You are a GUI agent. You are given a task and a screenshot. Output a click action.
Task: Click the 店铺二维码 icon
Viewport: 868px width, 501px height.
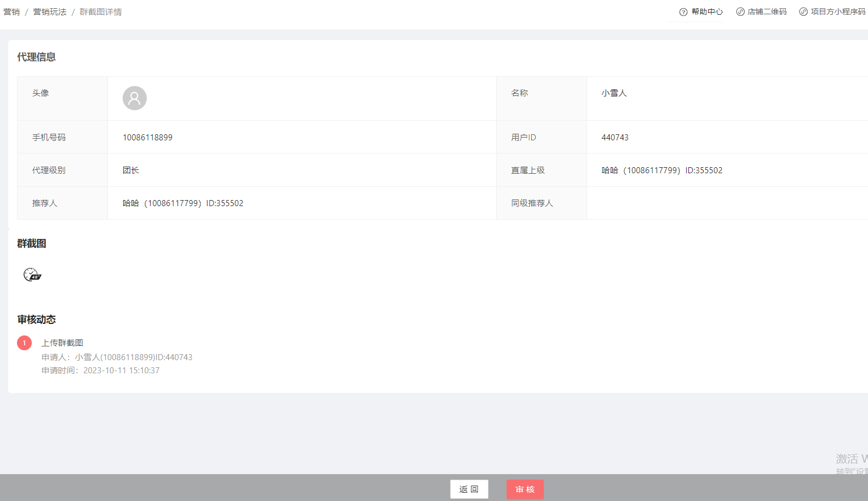pyautogui.click(x=740, y=12)
